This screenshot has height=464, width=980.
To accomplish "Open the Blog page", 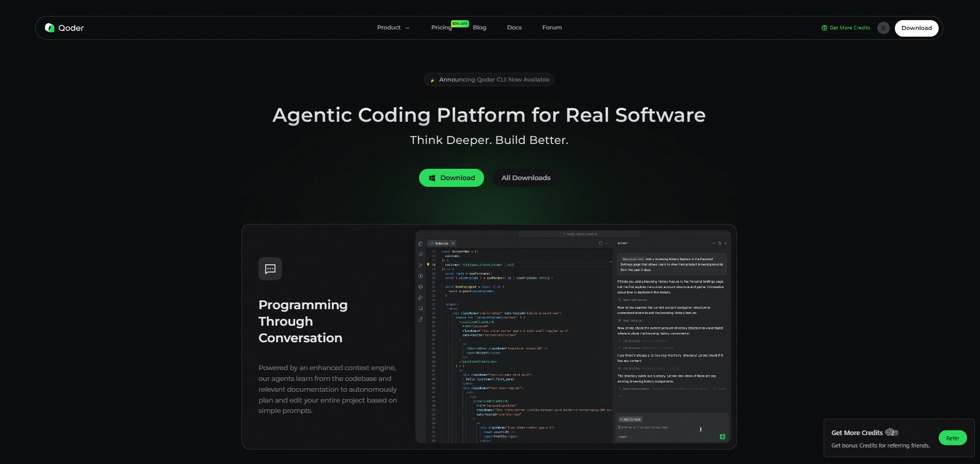I will [x=479, y=28].
